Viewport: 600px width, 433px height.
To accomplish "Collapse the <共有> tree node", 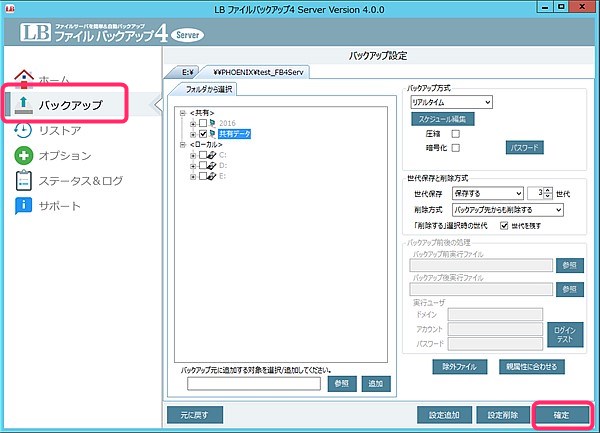I will tap(183, 113).
